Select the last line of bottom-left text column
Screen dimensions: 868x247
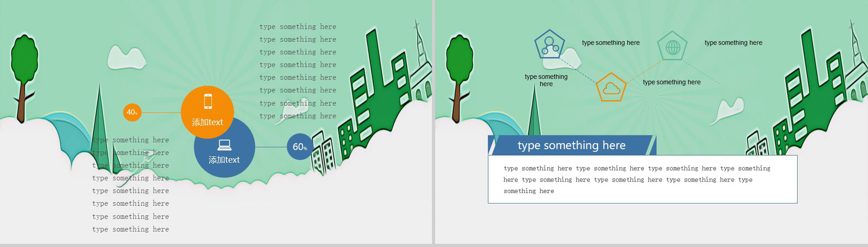click(x=131, y=229)
